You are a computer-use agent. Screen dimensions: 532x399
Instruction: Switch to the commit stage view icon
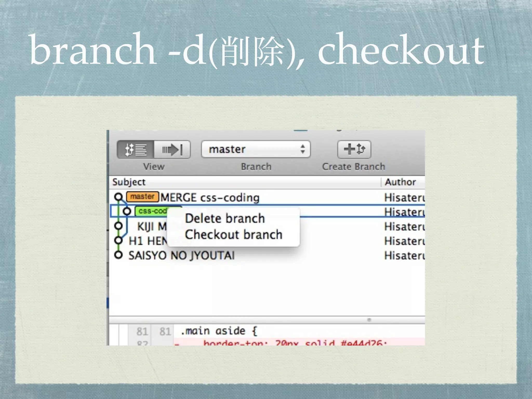pyautogui.click(x=172, y=150)
